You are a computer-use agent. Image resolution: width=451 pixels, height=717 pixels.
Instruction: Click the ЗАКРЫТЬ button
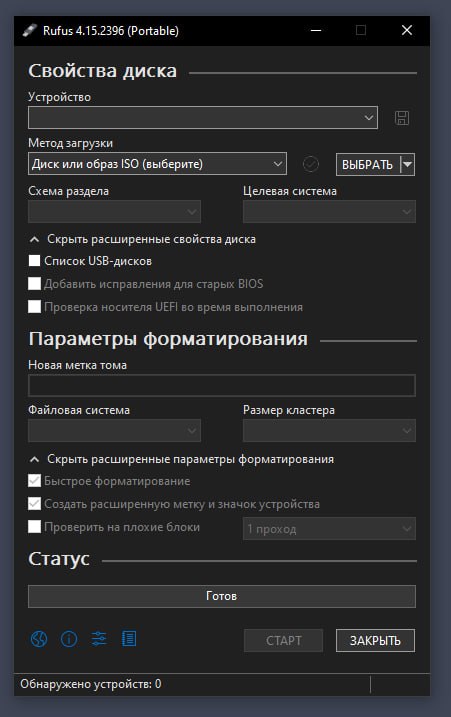coord(376,640)
